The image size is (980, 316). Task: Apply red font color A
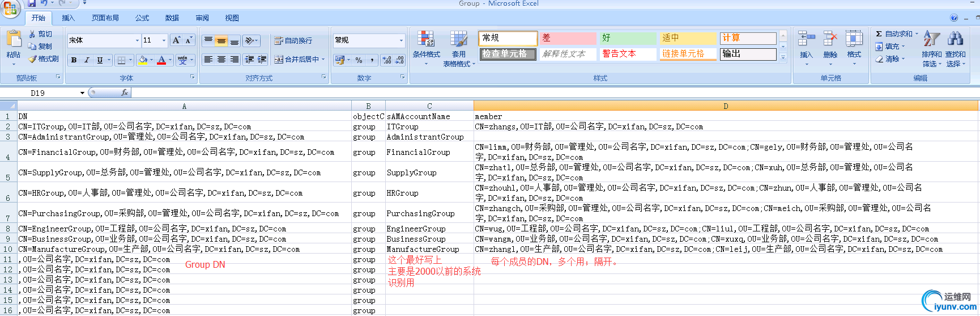point(162,60)
